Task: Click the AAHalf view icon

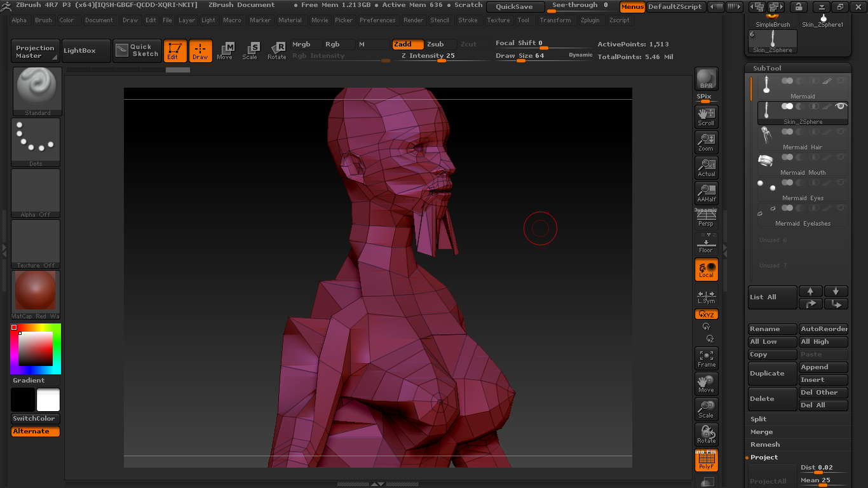Action: click(706, 193)
